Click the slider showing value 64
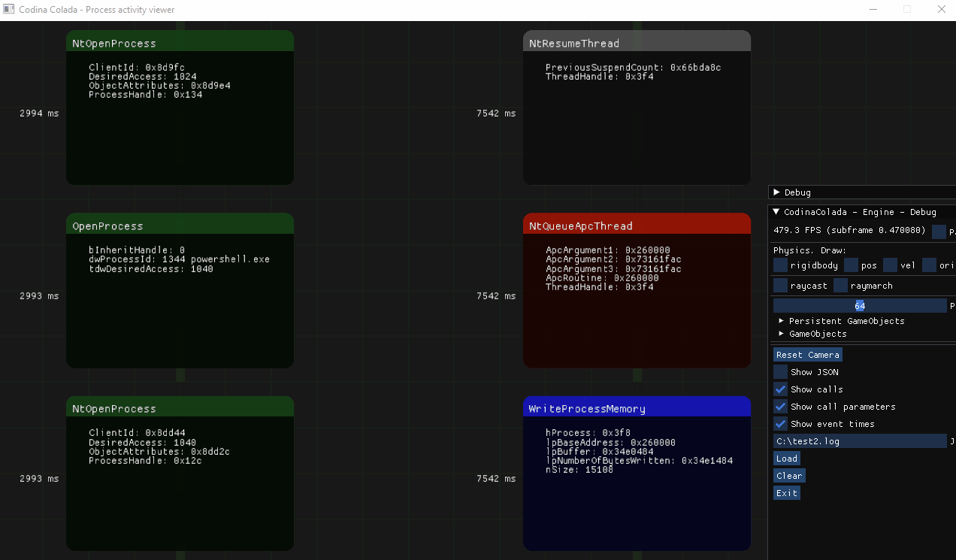 (860, 306)
